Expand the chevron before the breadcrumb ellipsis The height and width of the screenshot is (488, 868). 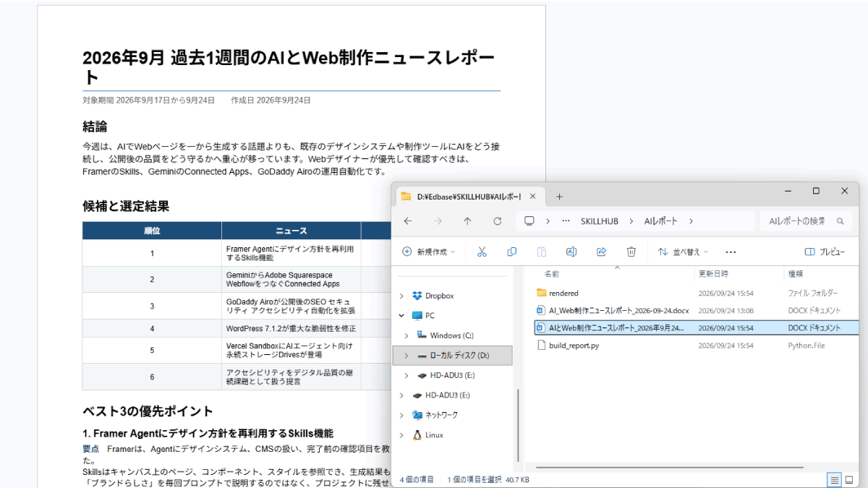548,221
